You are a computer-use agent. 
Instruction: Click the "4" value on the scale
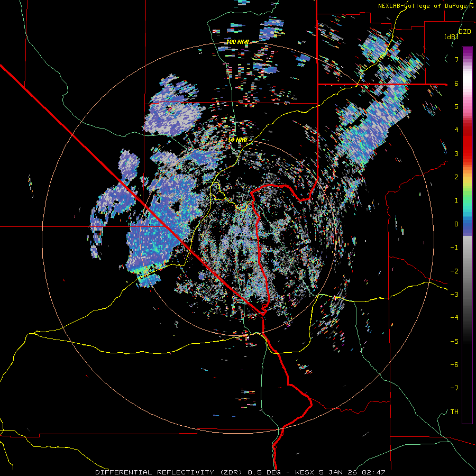(456, 130)
